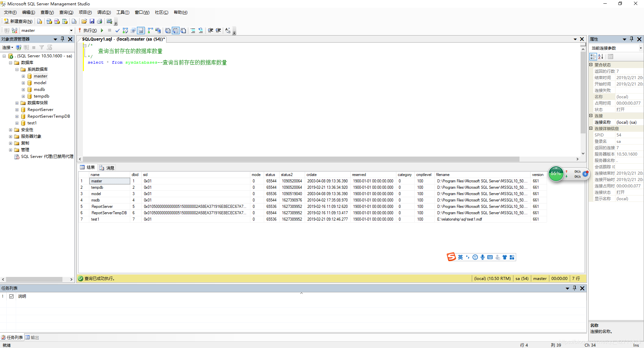
Task: Collapse the 聚合状态 properties section
Action: pyautogui.click(x=591, y=65)
